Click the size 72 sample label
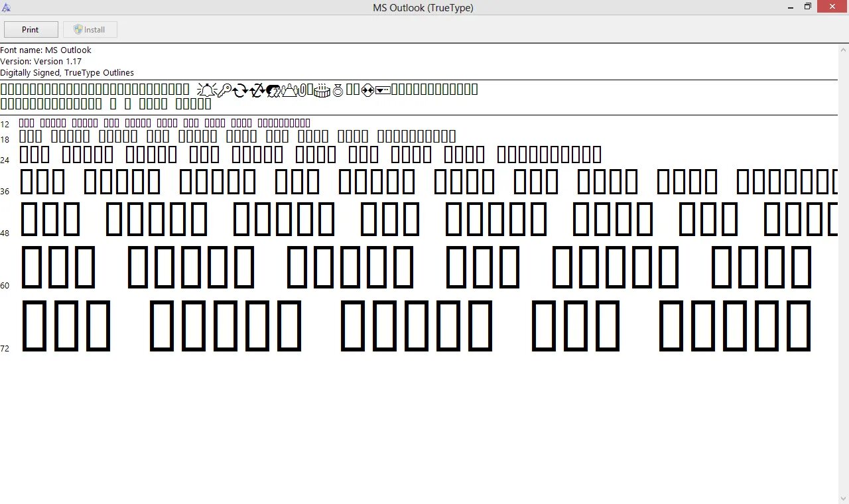The width and height of the screenshot is (849, 504). pyautogui.click(x=5, y=348)
